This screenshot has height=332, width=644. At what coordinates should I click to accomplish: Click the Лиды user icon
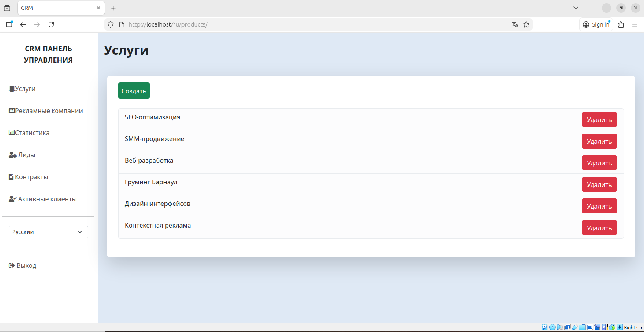tap(12, 155)
